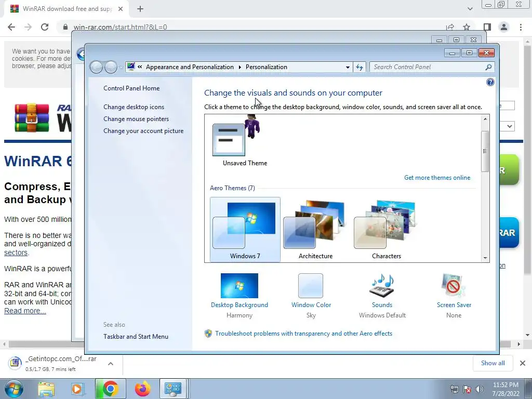Viewport: 532px width, 399px height.
Task: Click the Control Panel icon in address bar
Action: [x=131, y=67]
